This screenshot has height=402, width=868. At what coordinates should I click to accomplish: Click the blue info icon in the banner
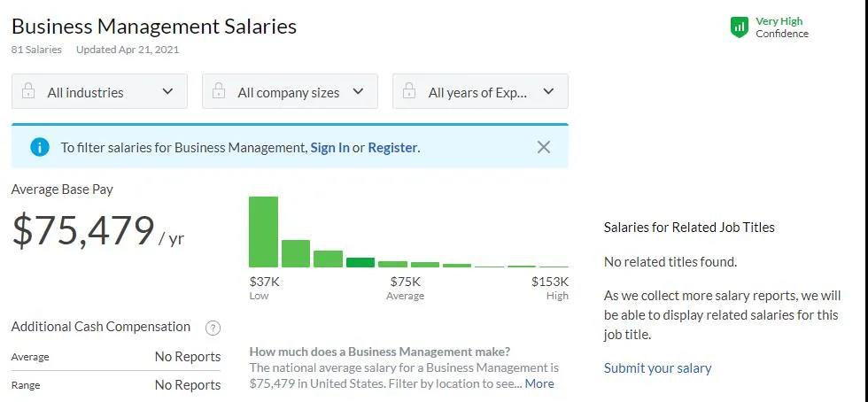click(40, 147)
